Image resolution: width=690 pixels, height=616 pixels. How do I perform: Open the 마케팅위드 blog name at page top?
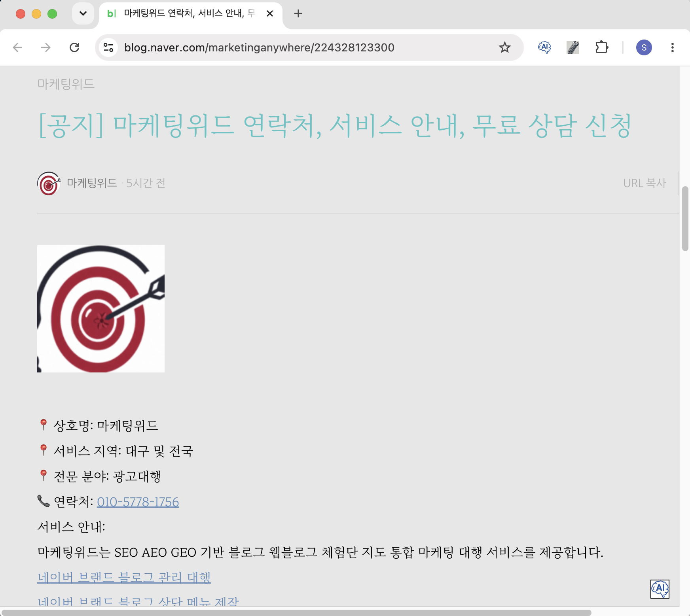coord(66,84)
